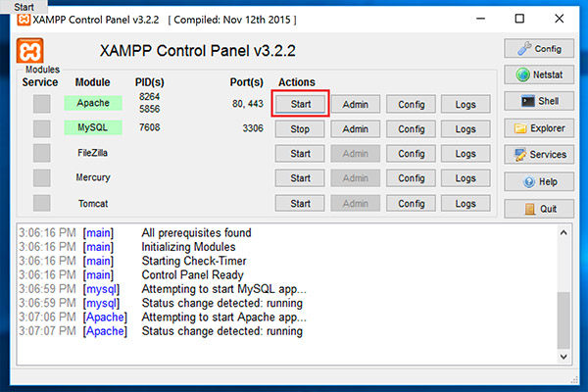The height and width of the screenshot is (392, 588).
Task: Launch the Shell terminal button
Action: pos(539,101)
